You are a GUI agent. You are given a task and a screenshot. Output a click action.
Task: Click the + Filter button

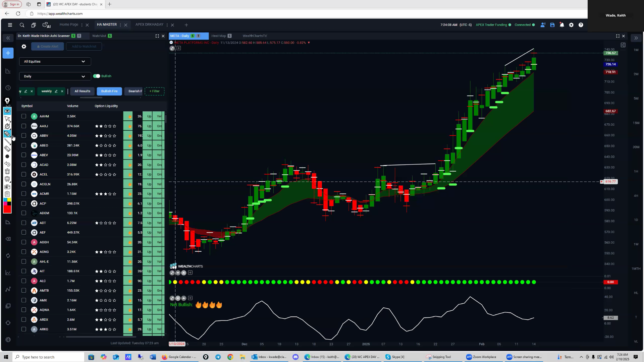tap(154, 91)
